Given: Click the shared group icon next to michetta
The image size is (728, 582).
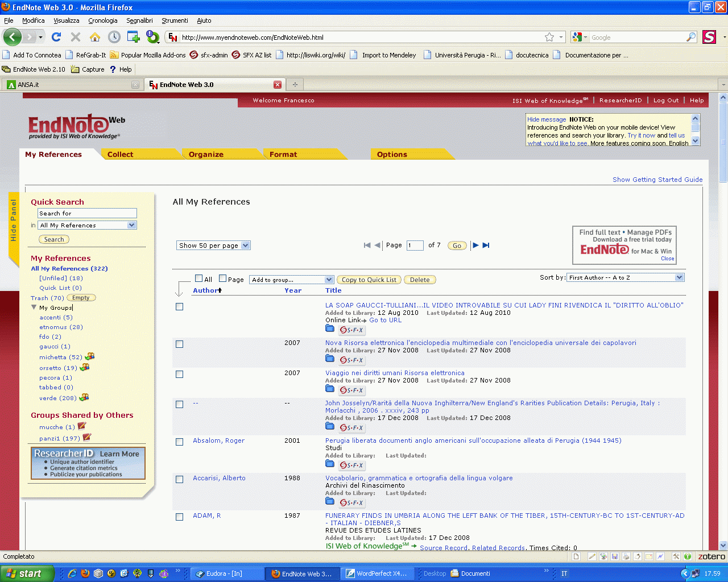Looking at the screenshot, I should 89,356.
